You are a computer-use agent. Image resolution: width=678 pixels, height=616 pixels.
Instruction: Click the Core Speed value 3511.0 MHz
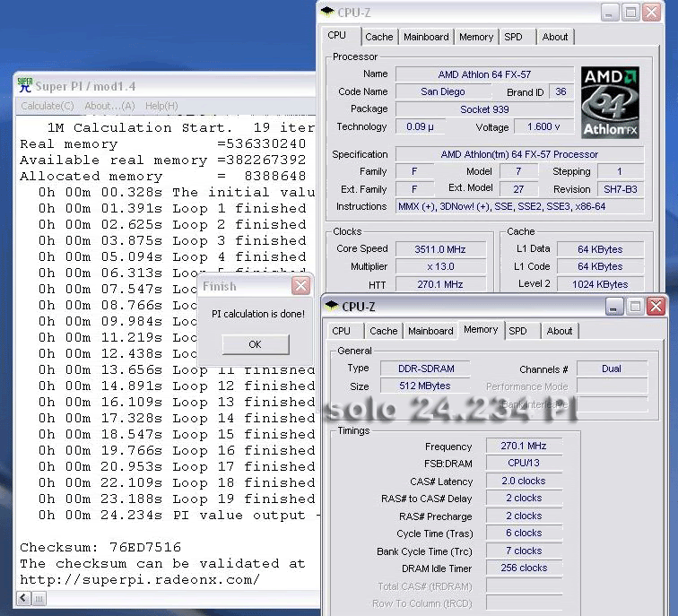tap(440, 249)
